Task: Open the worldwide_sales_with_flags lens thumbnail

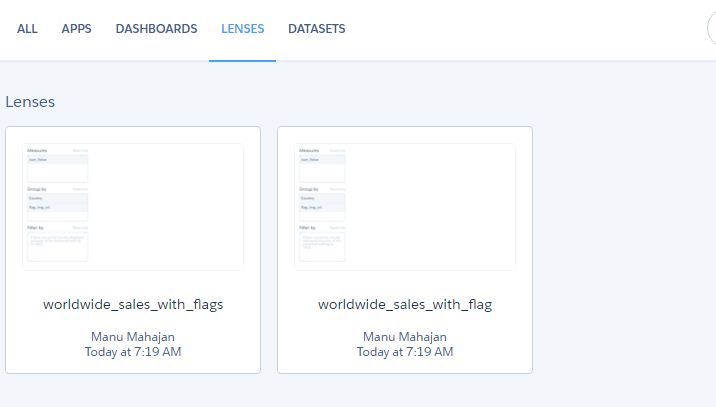Action: click(x=133, y=206)
